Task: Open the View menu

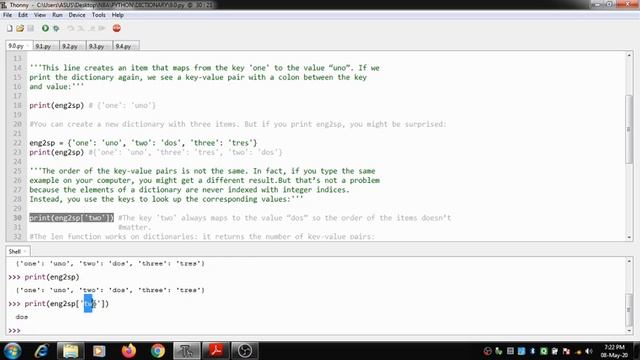Action: (40, 15)
